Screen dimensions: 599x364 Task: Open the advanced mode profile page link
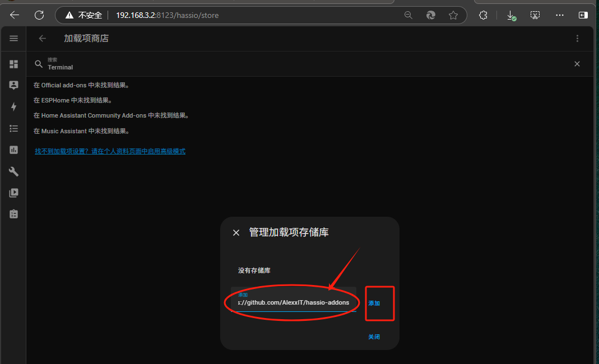click(x=110, y=151)
